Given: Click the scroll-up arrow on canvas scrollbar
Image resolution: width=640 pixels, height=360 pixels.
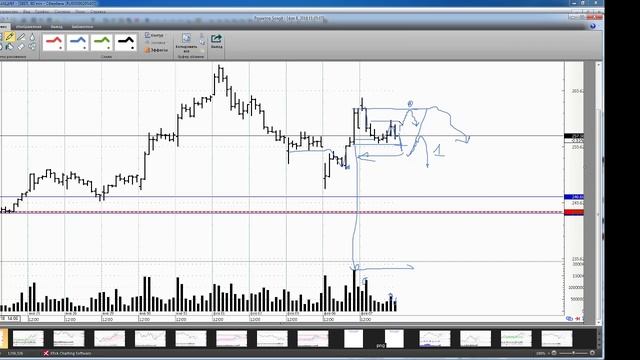Looking at the screenshot, I should pos(599,64).
